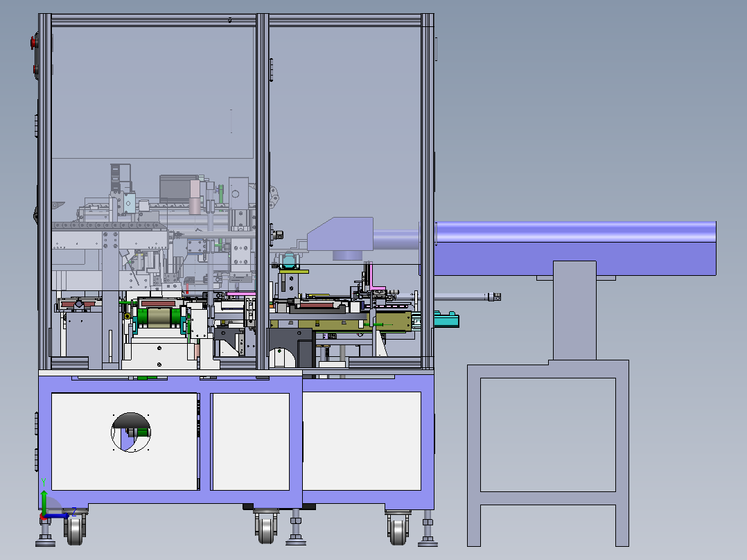The image size is (747, 560).
Task: Select the rightmost leveling foot
Action: click(428, 529)
